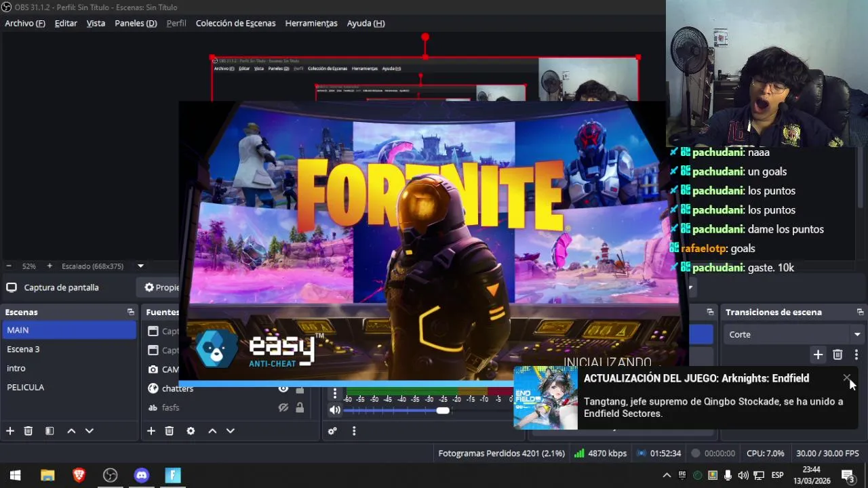
Task: Move selected source down in Fuentes
Action: coord(231,431)
